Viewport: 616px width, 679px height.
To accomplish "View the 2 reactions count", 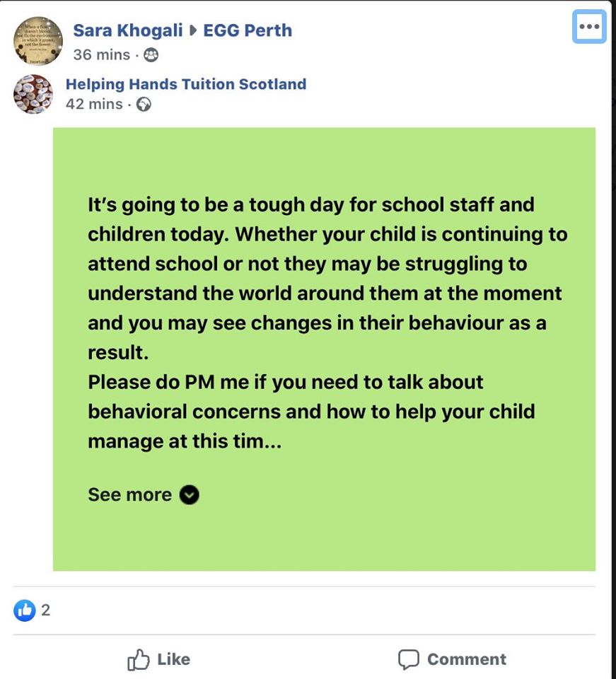I will [x=46, y=610].
